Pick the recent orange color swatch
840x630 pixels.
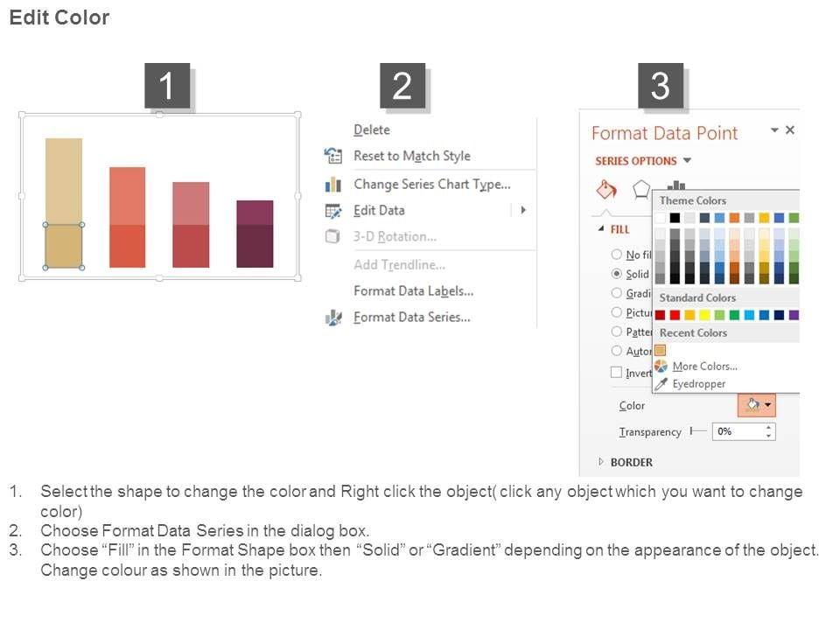pos(661,350)
